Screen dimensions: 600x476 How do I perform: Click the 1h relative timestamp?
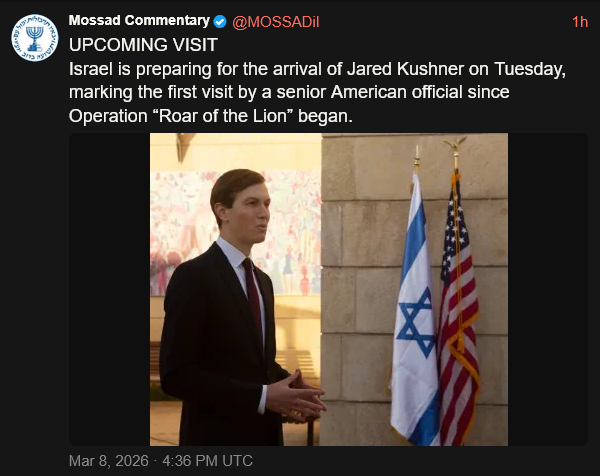click(580, 21)
